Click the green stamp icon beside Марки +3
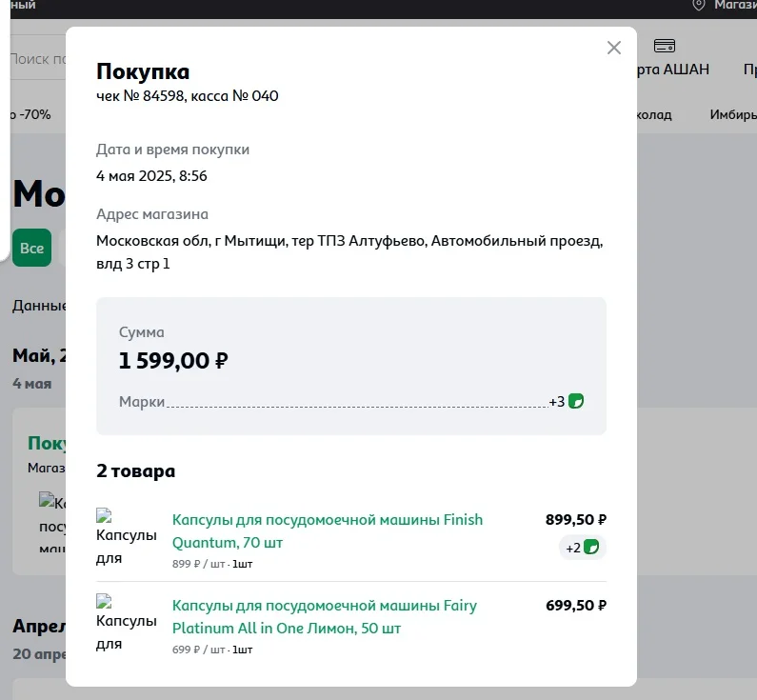Viewport: 757px width, 700px height. pyautogui.click(x=576, y=401)
